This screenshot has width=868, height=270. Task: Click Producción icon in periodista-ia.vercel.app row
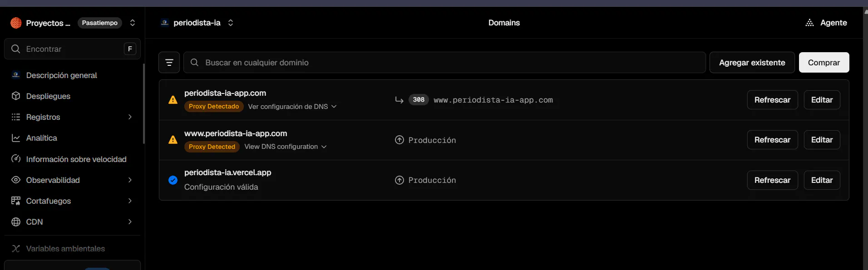(399, 180)
